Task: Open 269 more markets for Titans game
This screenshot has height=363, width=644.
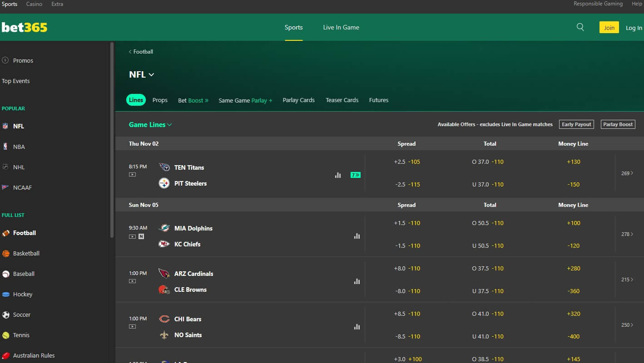Action: (627, 173)
